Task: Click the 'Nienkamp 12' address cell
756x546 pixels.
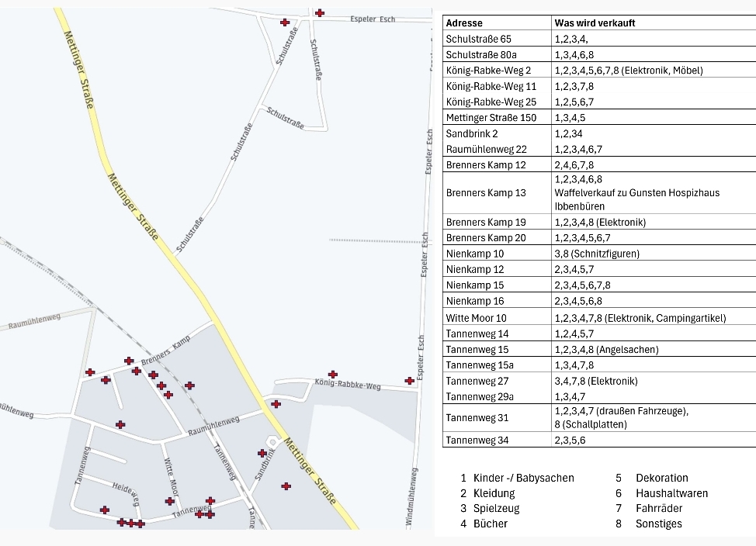Action: [497, 269]
